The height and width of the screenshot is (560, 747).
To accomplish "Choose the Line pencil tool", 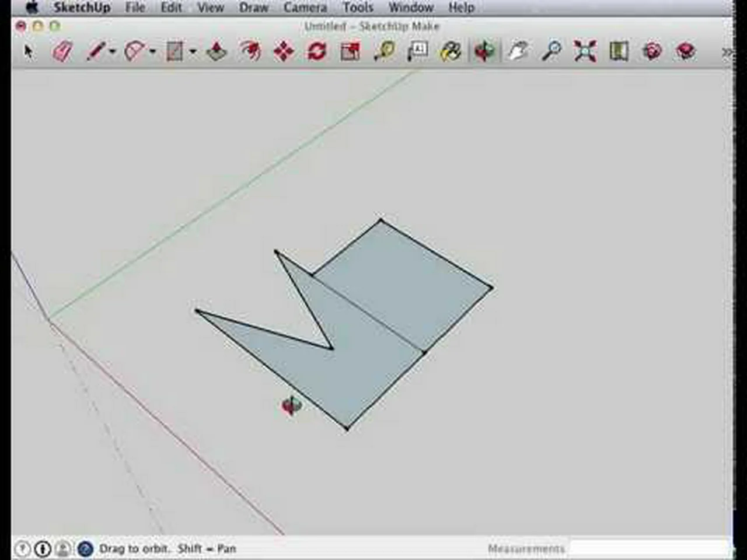I will [95, 51].
